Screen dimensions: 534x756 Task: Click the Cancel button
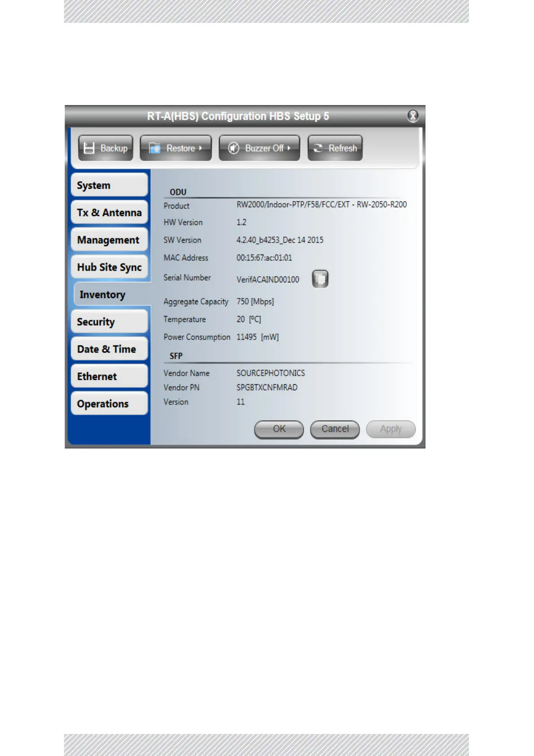pyautogui.click(x=335, y=429)
